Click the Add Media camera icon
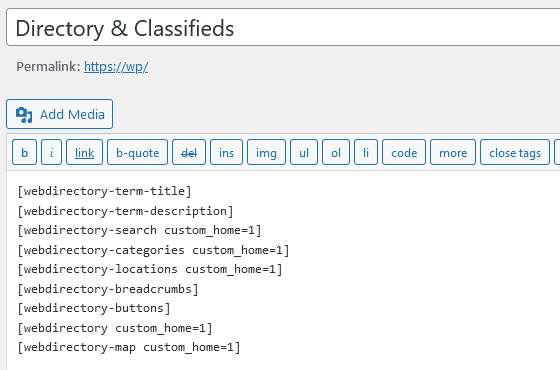The width and height of the screenshot is (560, 370). click(x=24, y=115)
